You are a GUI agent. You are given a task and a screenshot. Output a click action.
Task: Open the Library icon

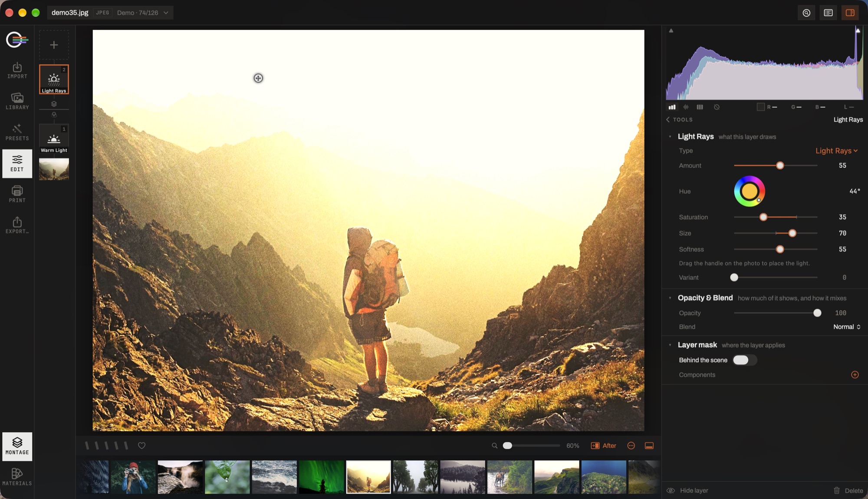click(17, 101)
